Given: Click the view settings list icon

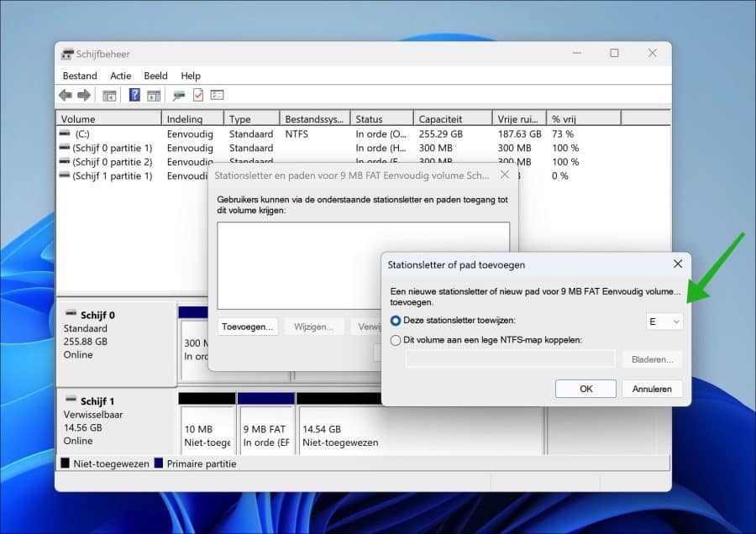Looking at the screenshot, I should pos(217,95).
